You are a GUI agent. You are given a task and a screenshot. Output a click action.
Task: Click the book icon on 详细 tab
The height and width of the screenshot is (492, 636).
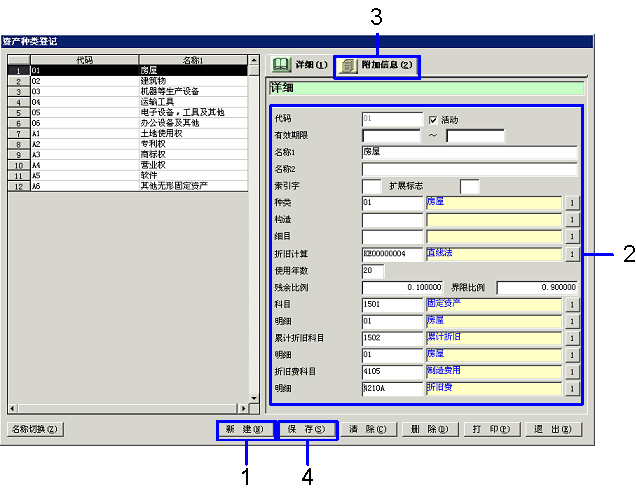[x=281, y=64]
